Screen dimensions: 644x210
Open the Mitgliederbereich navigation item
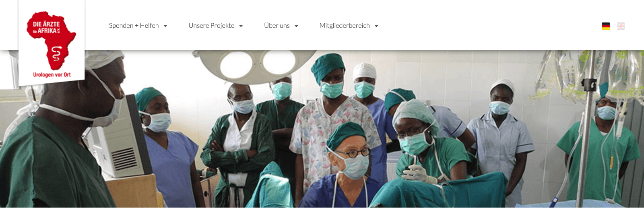[x=345, y=26]
